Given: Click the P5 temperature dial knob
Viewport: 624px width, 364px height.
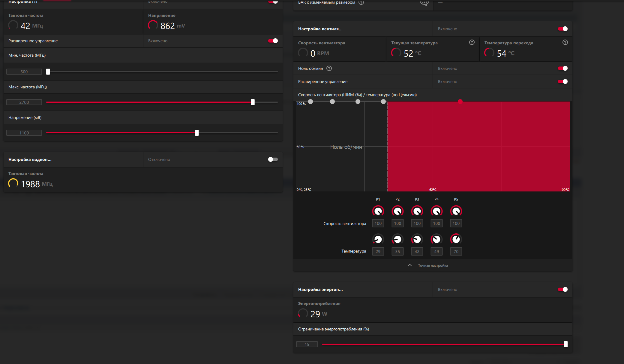Looking at the screenshot, I should [456, 239].
